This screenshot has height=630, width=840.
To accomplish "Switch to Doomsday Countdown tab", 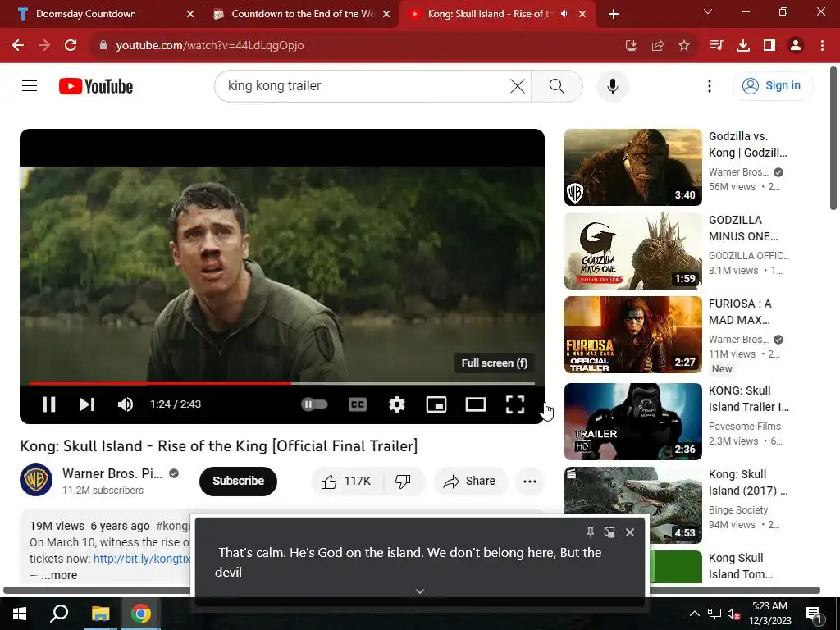I will pyautogui.click(x=105, y=14).
